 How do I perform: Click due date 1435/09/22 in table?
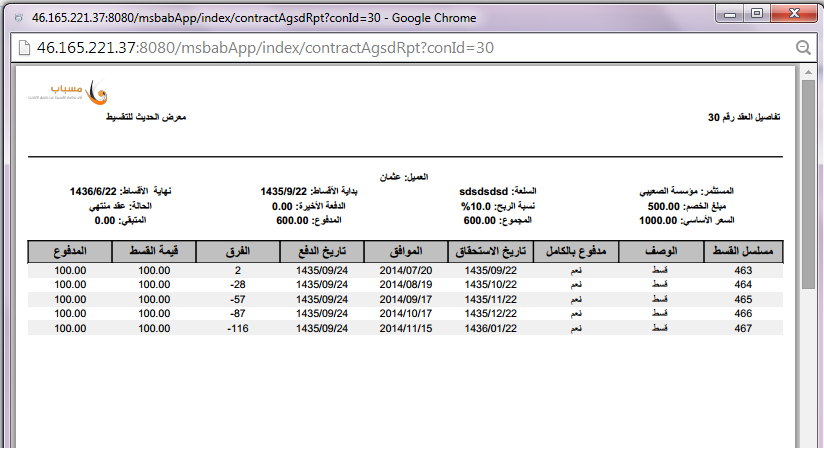tap(491, 270)
